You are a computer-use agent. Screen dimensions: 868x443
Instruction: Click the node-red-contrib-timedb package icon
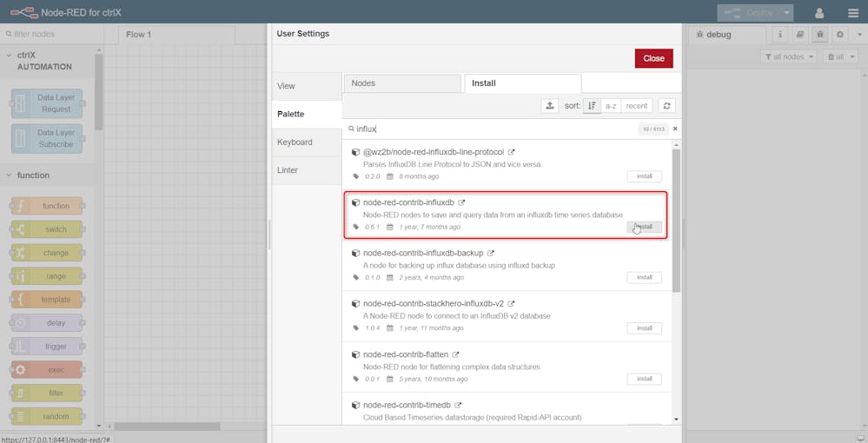pyautogui.click(x=356, y=406)
